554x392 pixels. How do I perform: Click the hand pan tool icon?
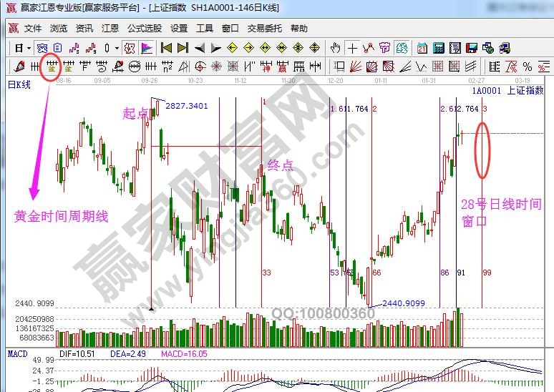click(335, 48)
